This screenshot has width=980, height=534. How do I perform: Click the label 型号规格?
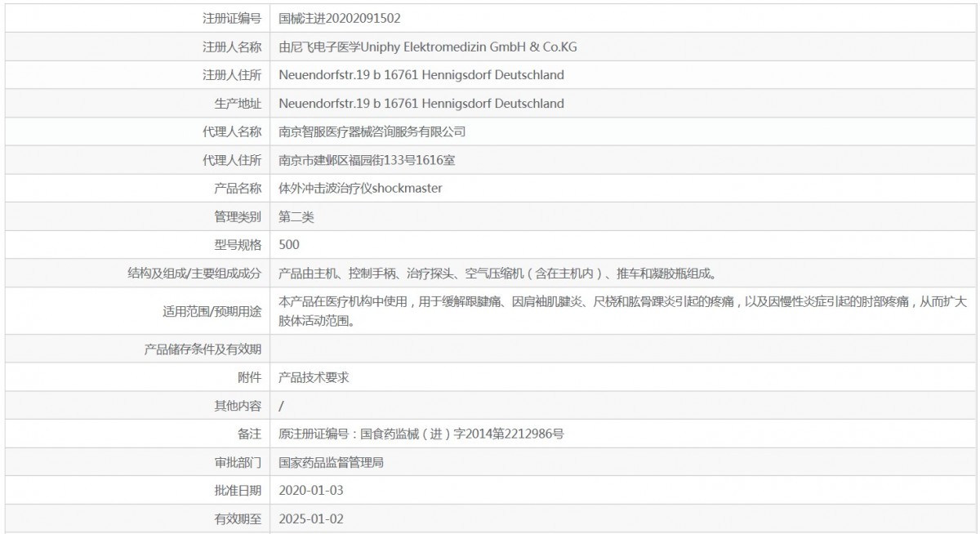click(238, 244)
